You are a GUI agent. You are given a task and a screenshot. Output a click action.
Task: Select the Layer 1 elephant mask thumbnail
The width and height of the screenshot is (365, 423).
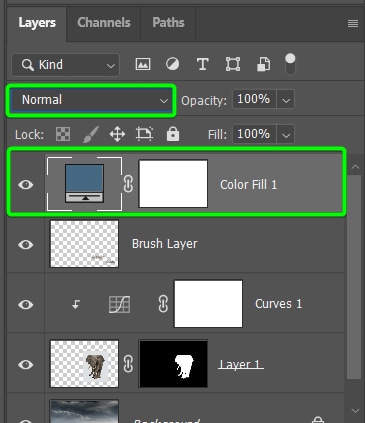coord(173,364)
